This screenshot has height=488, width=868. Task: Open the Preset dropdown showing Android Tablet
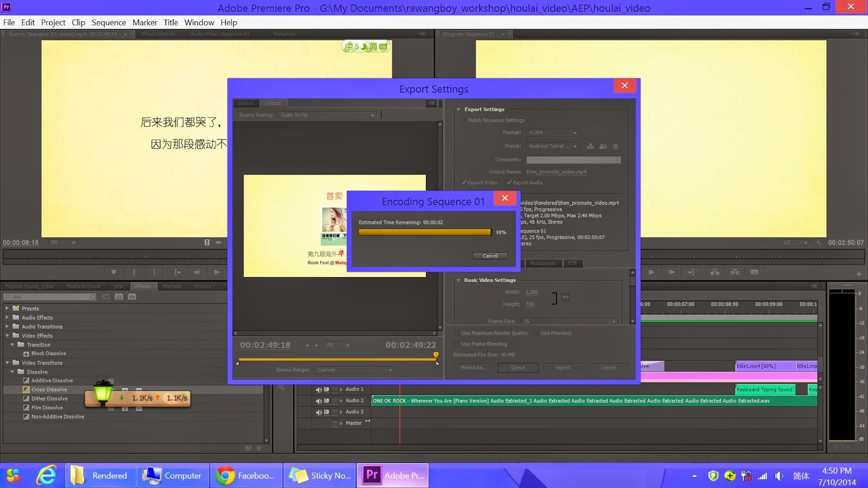(552, 146)
